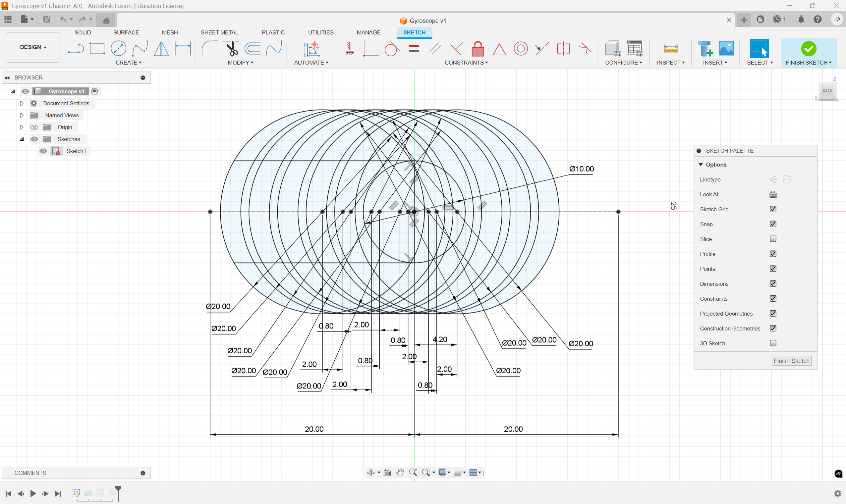Select the Trim scissors tool
Screen dimensions: 846x504
tap(232, 49)
